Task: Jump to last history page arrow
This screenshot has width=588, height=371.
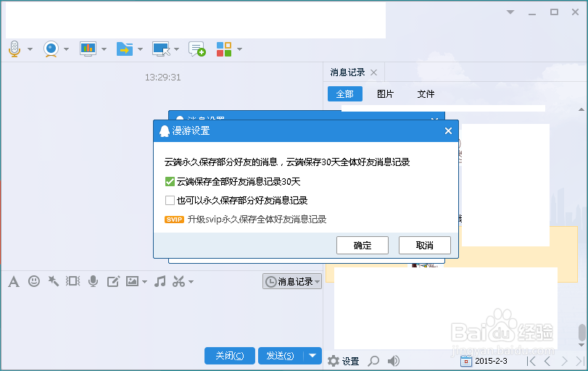Action: [x=580, y=362]
